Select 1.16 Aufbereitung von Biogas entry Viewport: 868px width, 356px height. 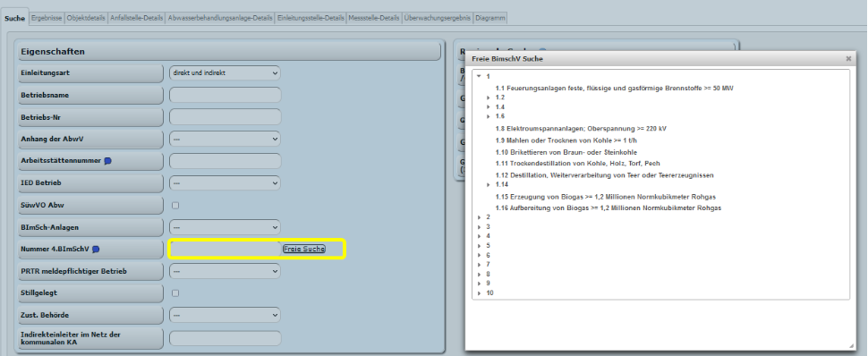pos(608,208)
